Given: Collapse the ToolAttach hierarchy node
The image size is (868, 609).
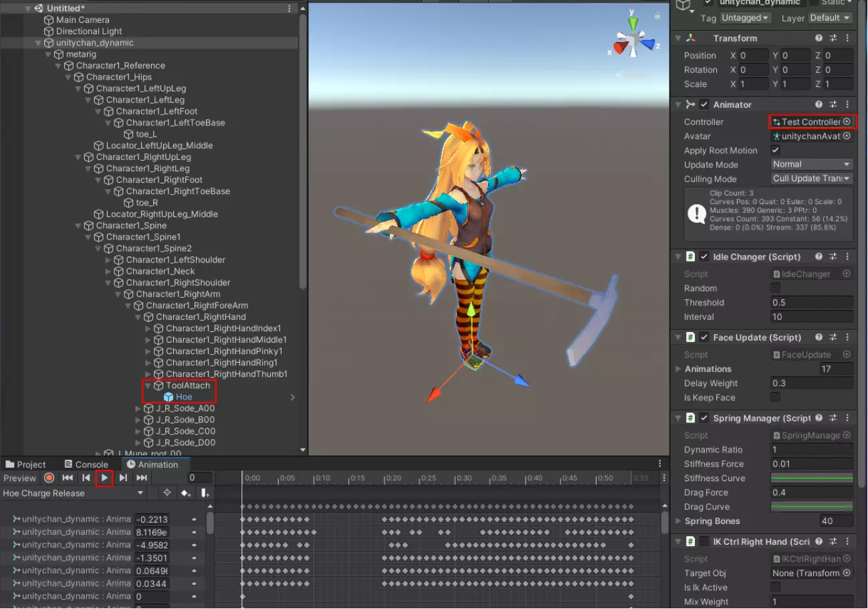Looking at the screenshot, I should pyautogui.click(x=148, y=385).
